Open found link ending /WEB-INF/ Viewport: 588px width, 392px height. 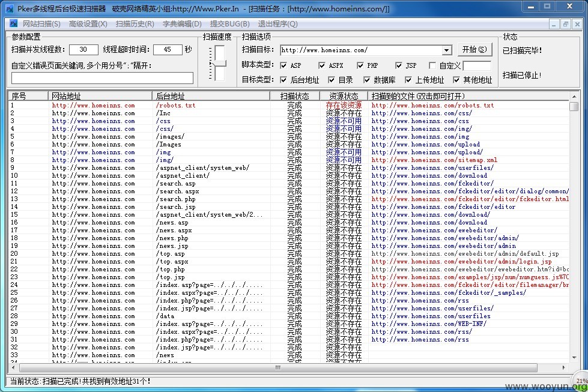click(x=429, y=324)
